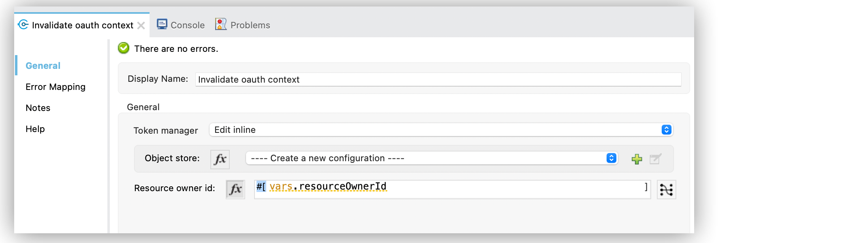Click the green plus to add an object store configuration

pos(637,159)
